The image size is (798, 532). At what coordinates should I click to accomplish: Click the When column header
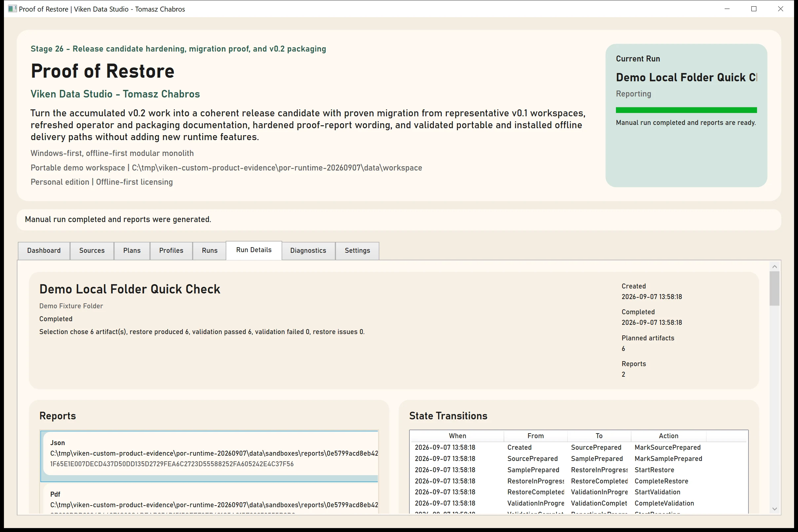click(x=457, y=436)
